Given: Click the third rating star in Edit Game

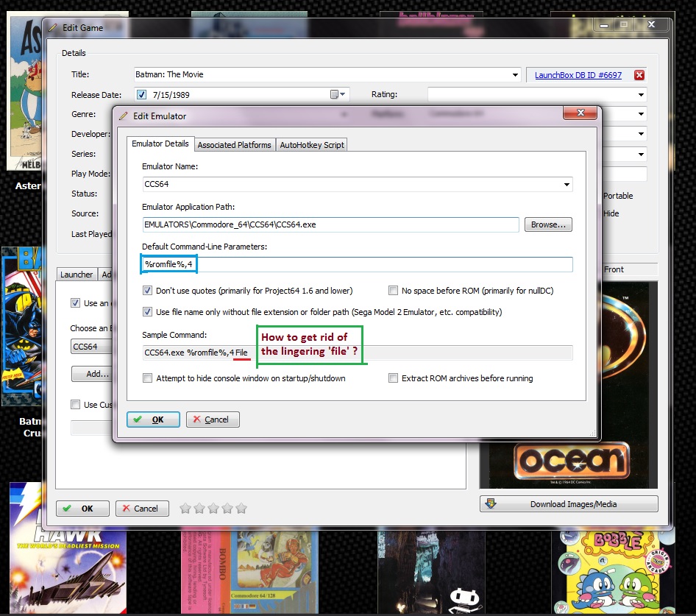Looking at the screenshot, I should coord(213,508).
